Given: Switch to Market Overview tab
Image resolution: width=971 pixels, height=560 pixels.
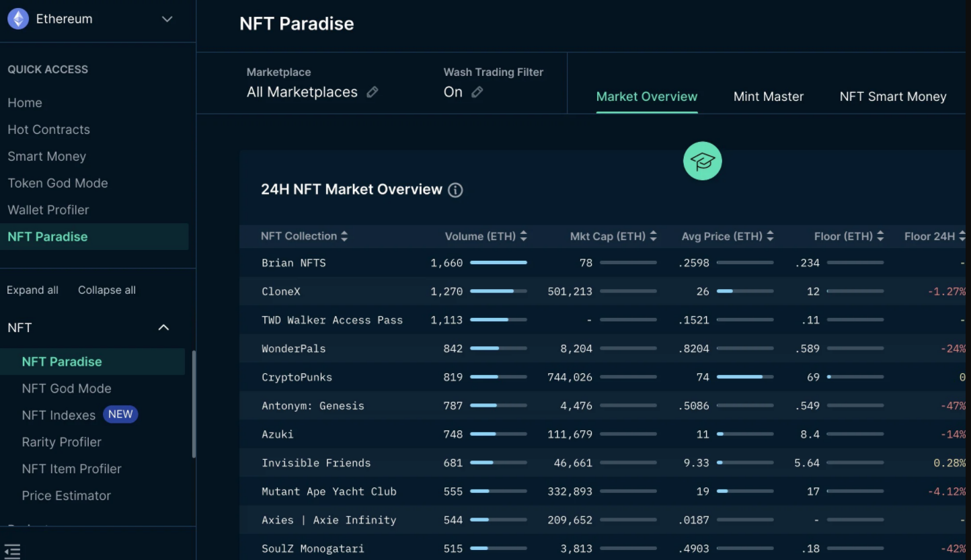Looking at the screenshot, I should pos(647,97).
